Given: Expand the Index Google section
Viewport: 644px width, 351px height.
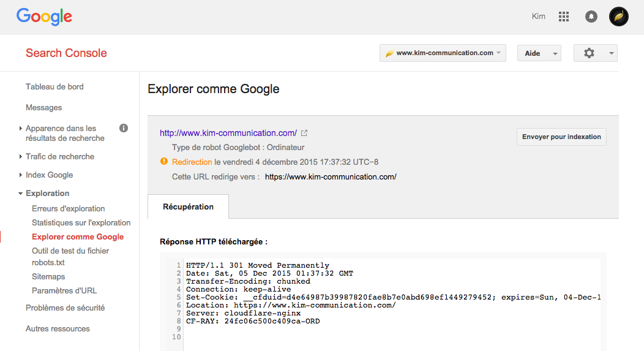Looking at the screenshot, I should point(49,175).
